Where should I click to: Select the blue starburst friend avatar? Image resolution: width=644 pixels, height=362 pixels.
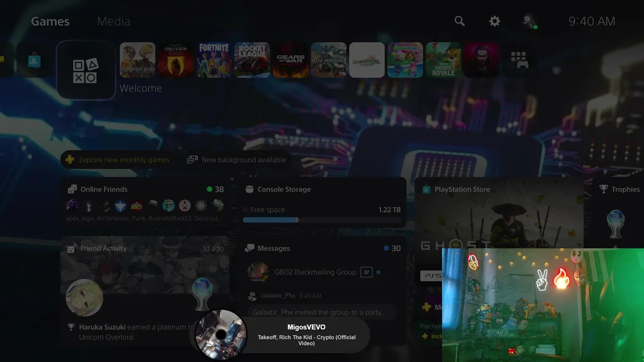pos(120,205)
